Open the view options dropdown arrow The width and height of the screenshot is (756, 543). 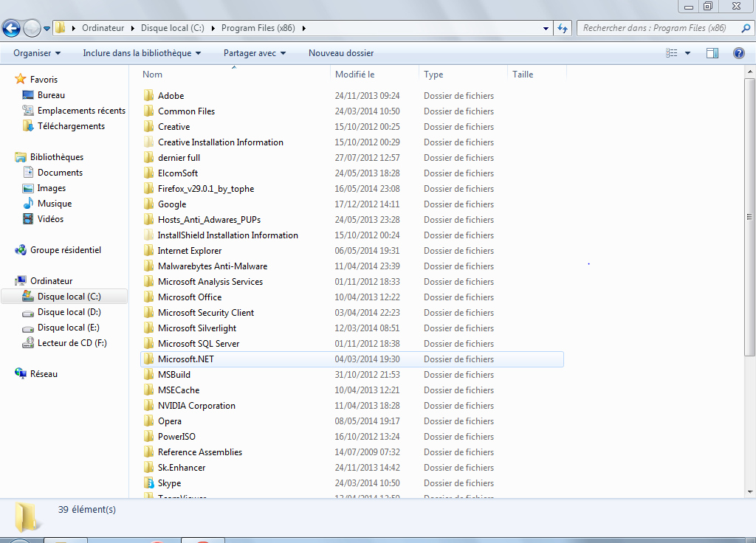pos(687,53)
